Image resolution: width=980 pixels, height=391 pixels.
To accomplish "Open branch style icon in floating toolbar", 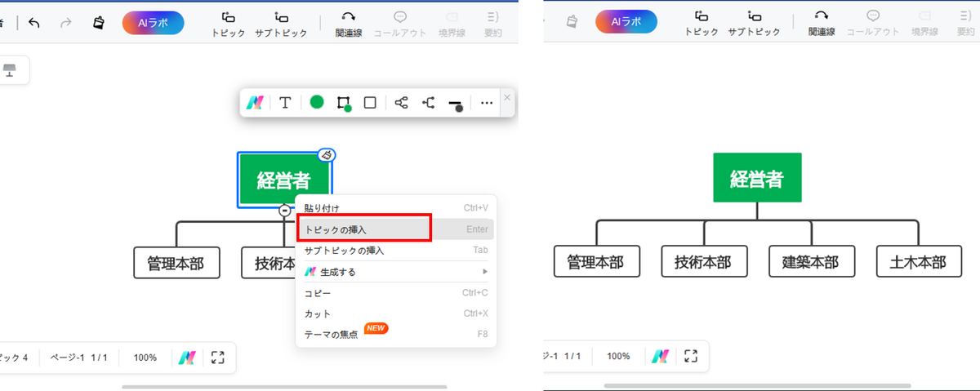I will coord(429,103).
